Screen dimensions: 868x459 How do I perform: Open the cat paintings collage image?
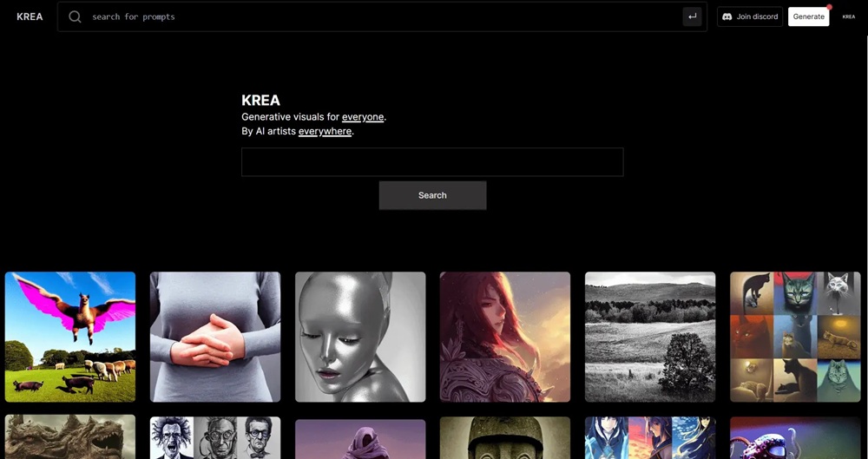coord(795,337)
